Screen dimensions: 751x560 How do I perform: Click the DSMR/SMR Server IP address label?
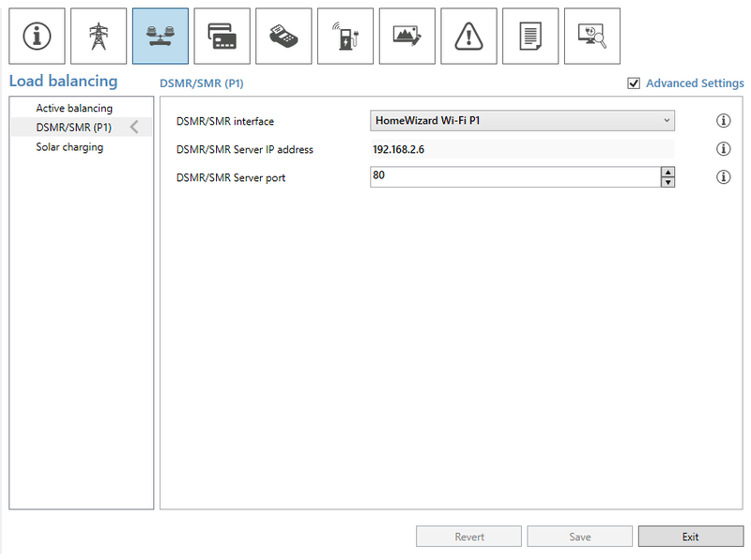(245, 149)
